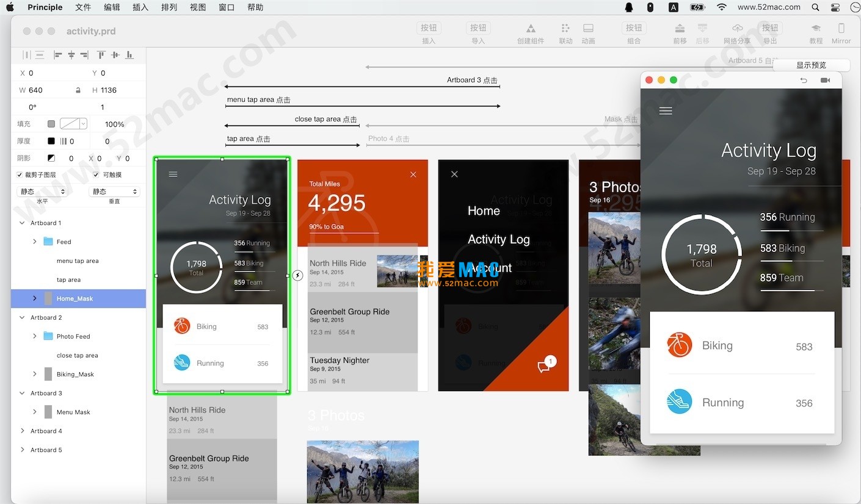Expand the Artboard 5 tree group

23,450
